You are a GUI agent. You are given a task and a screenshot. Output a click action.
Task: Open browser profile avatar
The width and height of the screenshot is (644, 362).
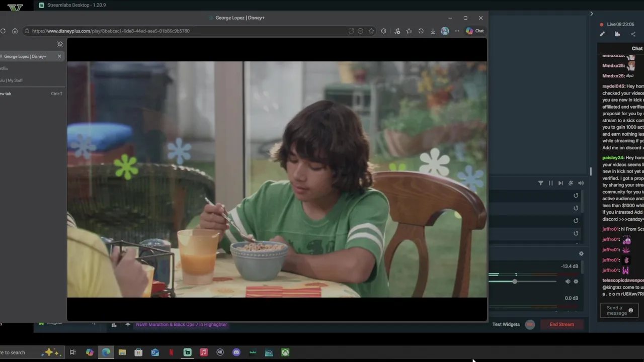445,31
